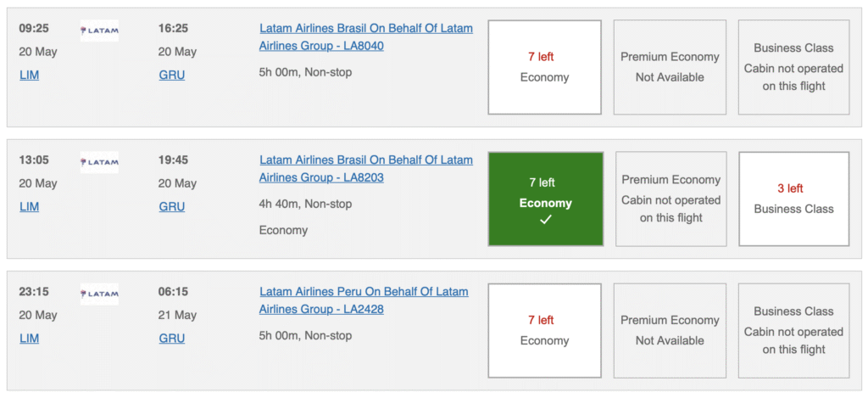The height and width of the screenshot is (398, 868).
Task: Click LIM origin link on 09:25 flight
Action: tap(29, 75)
